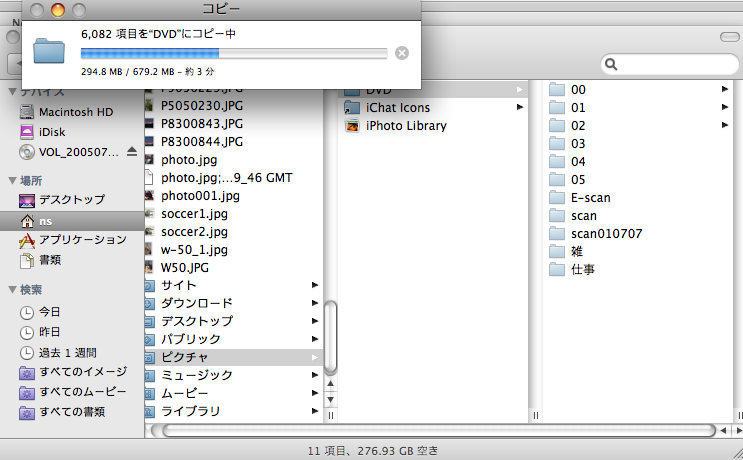Click the Finder search field

[670, 64]
